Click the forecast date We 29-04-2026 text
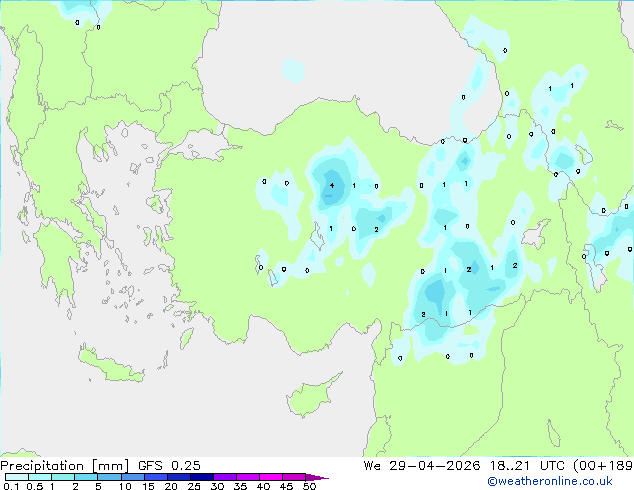 pyautogui.click(x=422, y=466)
